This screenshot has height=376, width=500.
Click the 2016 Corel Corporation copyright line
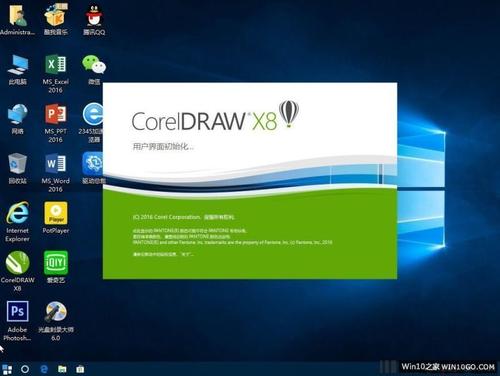click(183, 217)
